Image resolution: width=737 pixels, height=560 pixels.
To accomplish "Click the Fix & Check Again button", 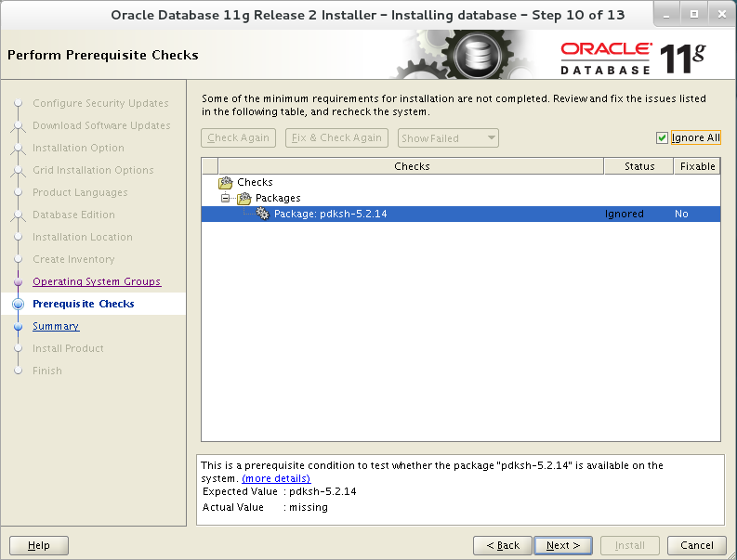I will pos(336,137).
